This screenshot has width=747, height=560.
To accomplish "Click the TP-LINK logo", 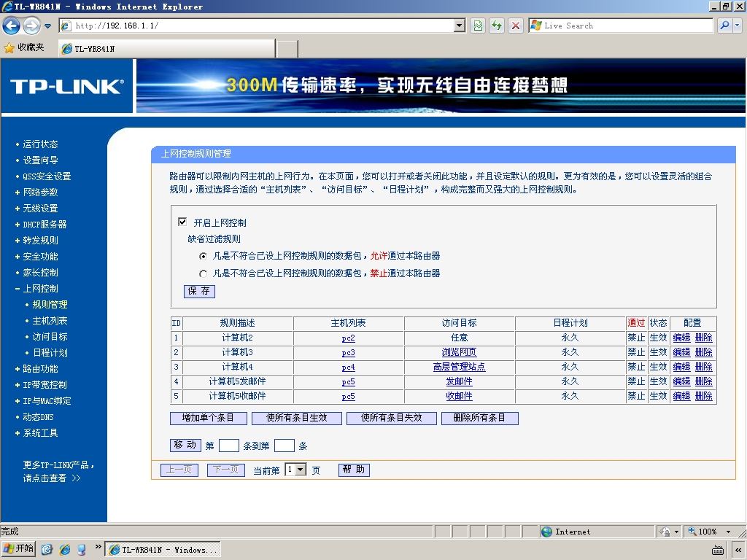I will (x=67, y=86).
